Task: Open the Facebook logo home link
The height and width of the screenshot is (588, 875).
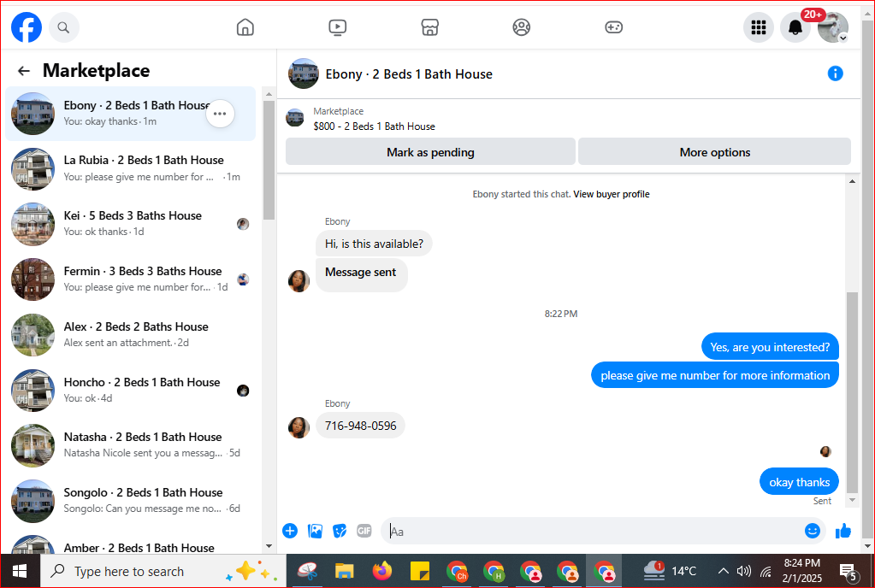Action: [x=27, y=27]
